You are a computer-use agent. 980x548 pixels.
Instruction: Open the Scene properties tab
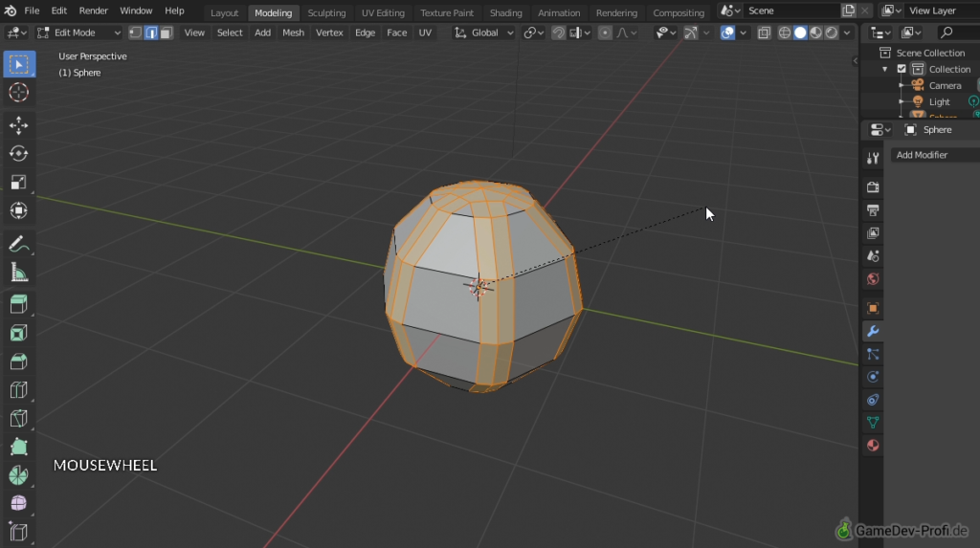pos(873,256)
